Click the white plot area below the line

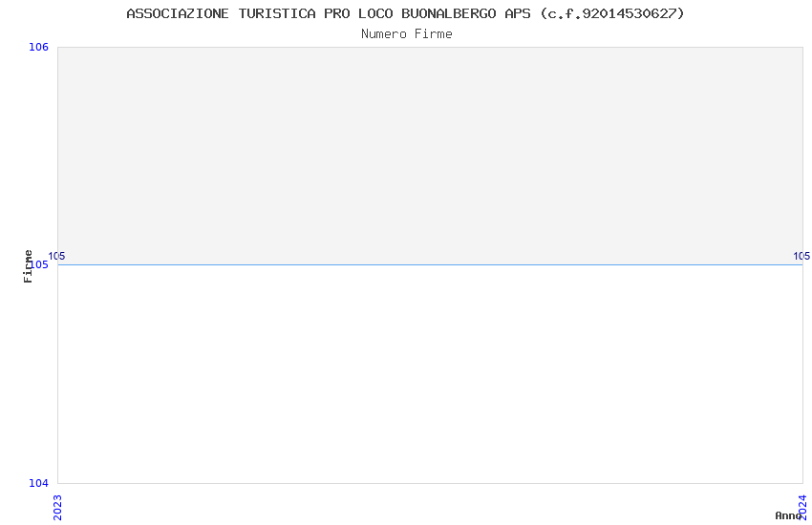pyautogui.click(x=430, y=374)
